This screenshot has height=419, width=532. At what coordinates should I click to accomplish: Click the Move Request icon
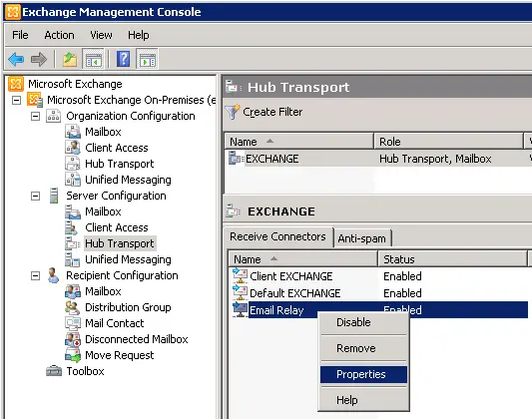coord(73,355)
